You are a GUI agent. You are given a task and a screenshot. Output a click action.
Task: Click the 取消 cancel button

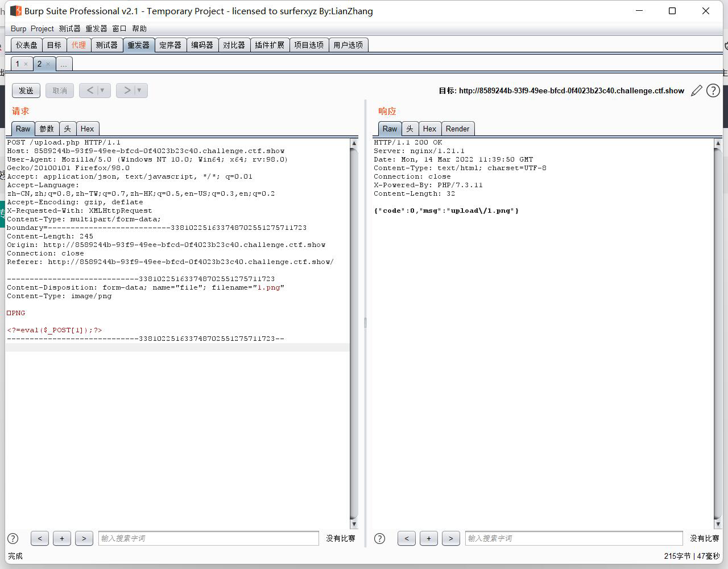pos(60,90)
